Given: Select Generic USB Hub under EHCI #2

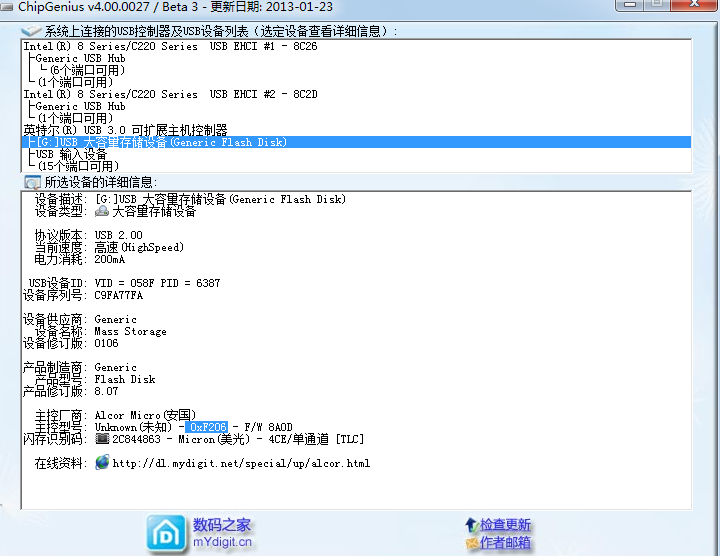Looking at the screenshot, I should (x=80, y=106).
